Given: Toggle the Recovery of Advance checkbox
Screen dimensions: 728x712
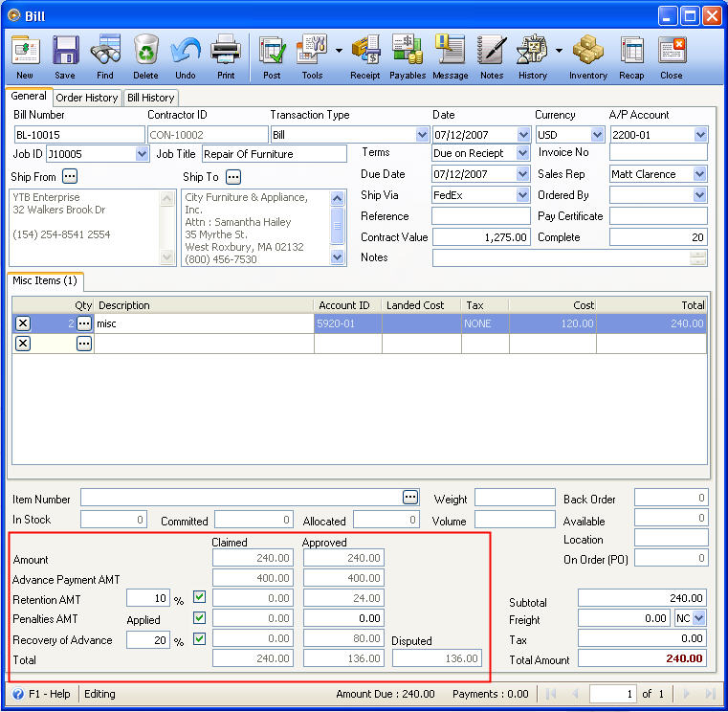Looking at the screenshot, I should tap(200, 639).
